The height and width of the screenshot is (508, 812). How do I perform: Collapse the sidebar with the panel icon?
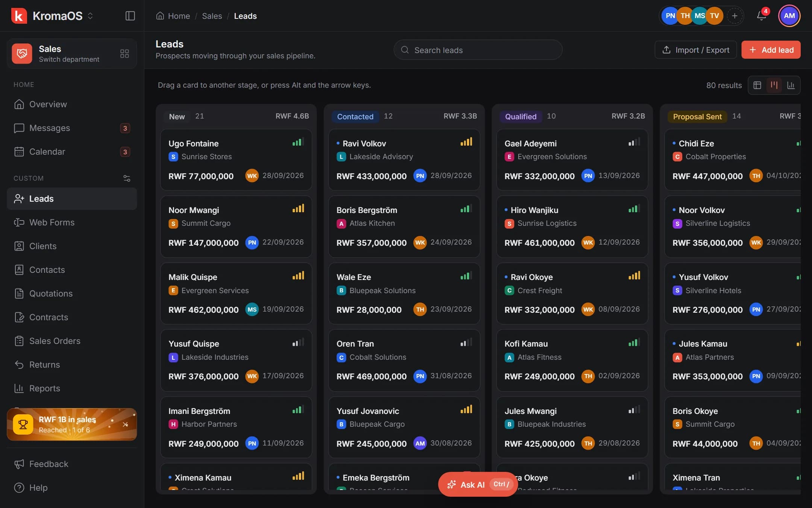(x=130, y=16)
